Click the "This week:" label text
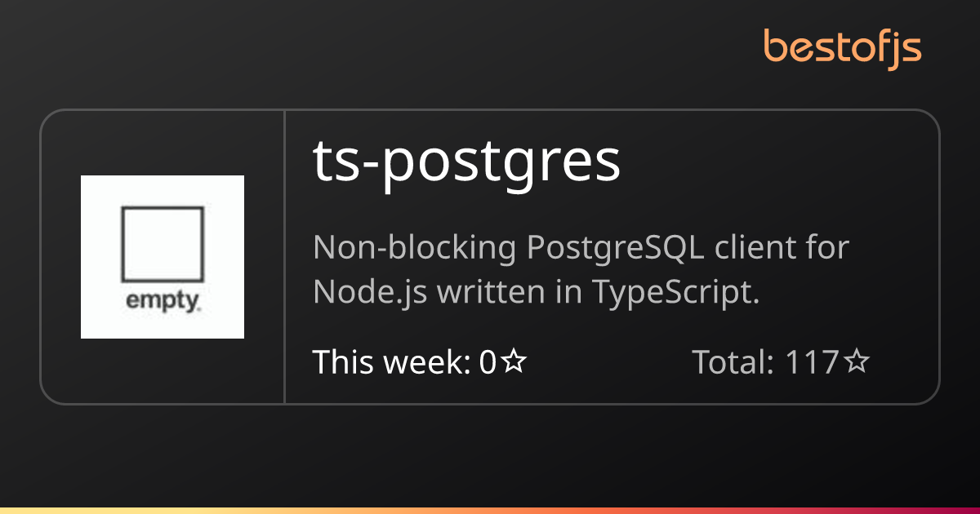The image size is (980, 514). click(393, 362)
